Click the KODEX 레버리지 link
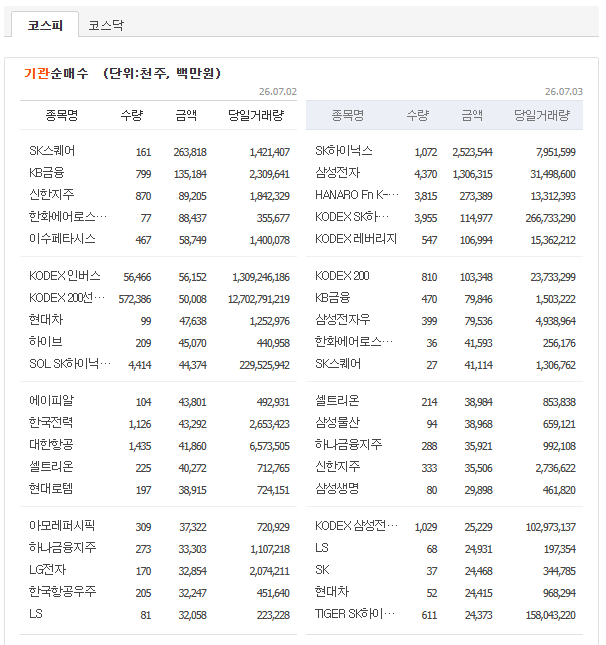 coord(356,239)
